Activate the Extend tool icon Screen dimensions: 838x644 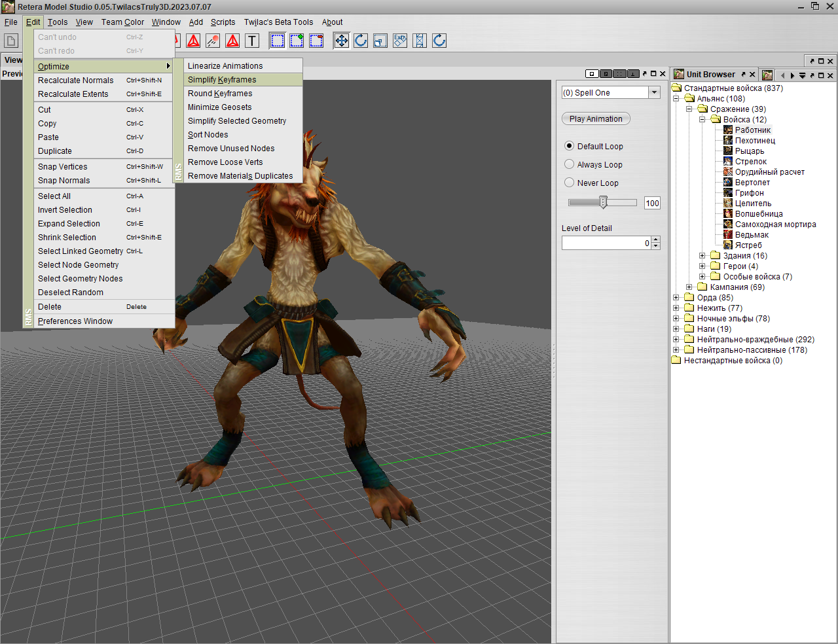[x=420, y=41]
